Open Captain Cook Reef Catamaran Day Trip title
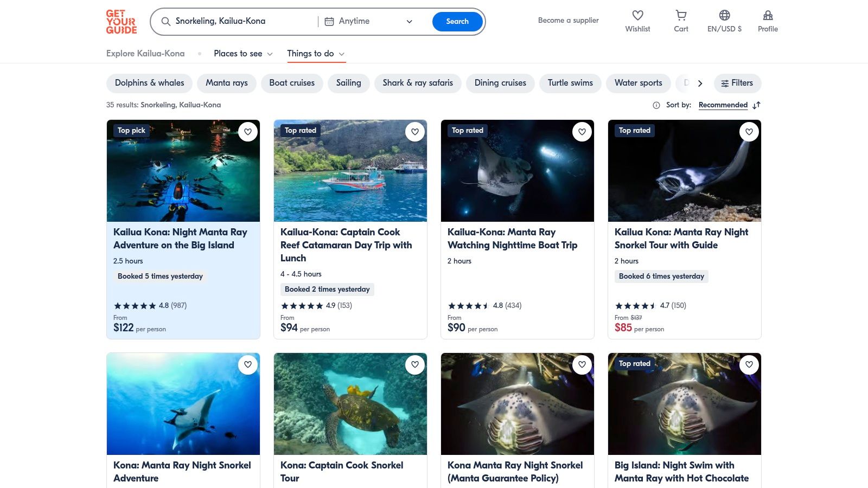 (346, 245)
